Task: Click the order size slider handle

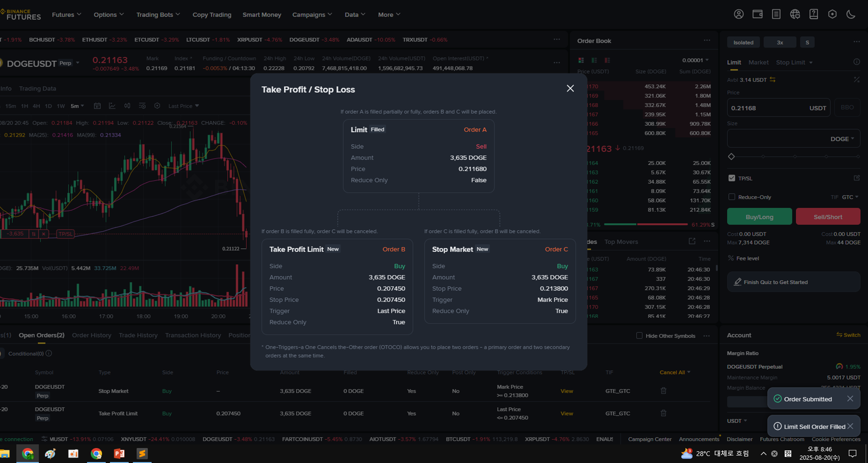Action: coord(731,156)
